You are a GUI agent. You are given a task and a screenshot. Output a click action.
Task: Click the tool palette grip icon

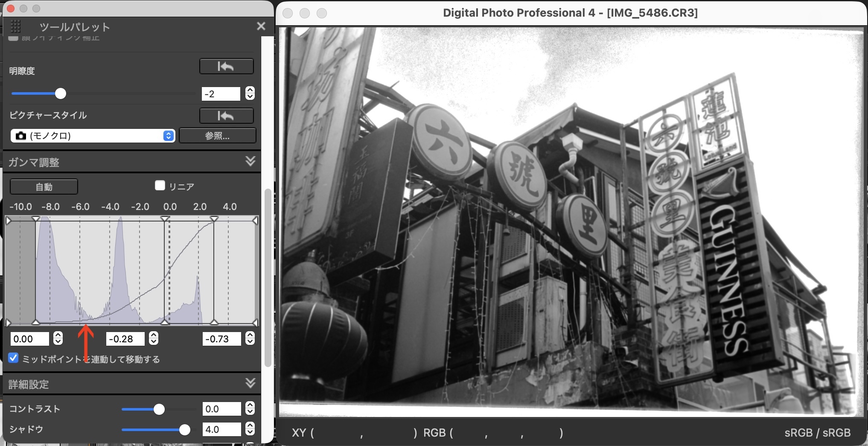(x=16, y=26)
